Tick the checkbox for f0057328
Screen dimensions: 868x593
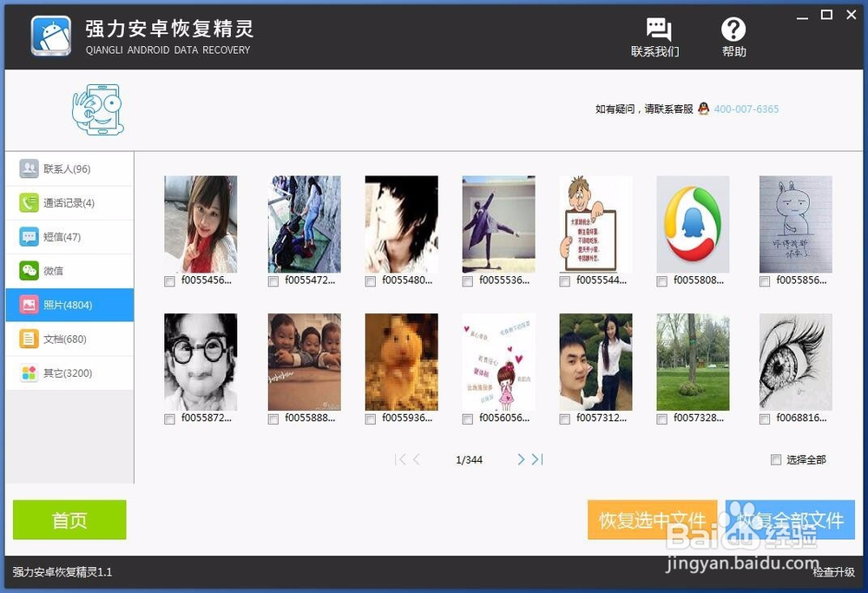pos(661,419)
